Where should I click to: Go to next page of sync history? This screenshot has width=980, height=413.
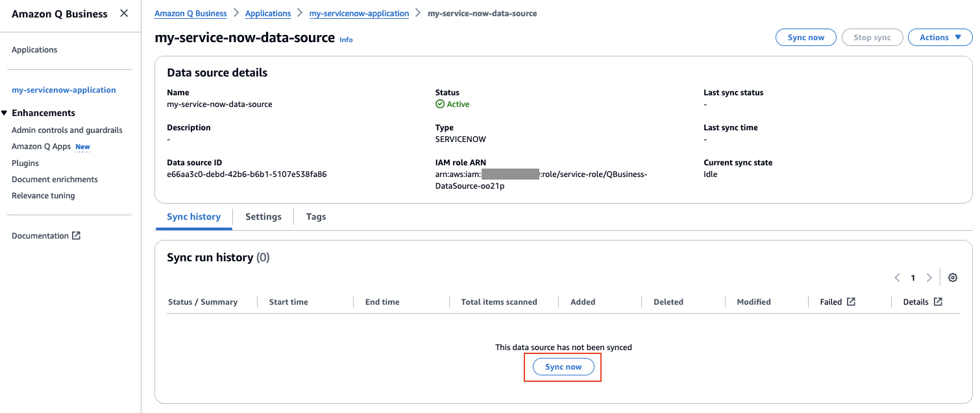tap(929, 277)
